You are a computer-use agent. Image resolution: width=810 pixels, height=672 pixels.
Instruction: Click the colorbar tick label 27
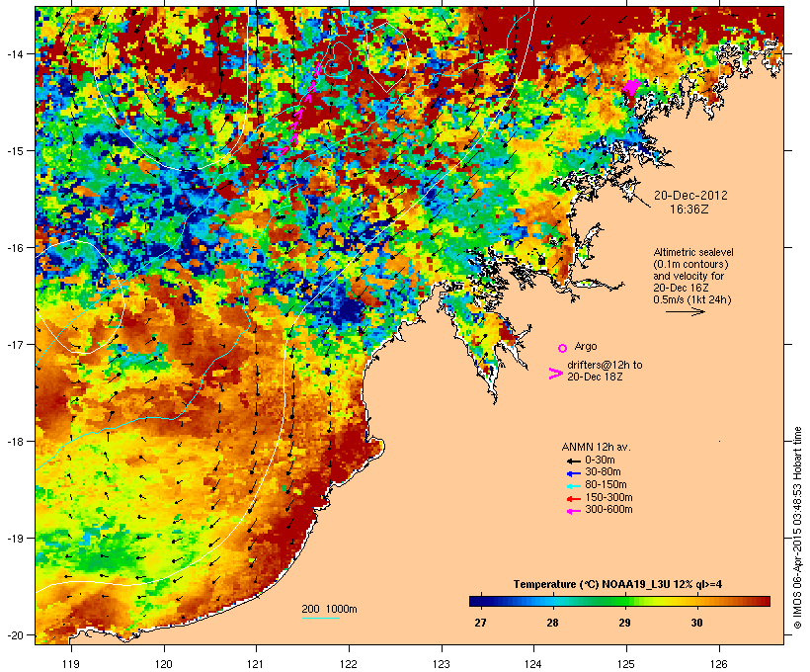pos(480,623)
